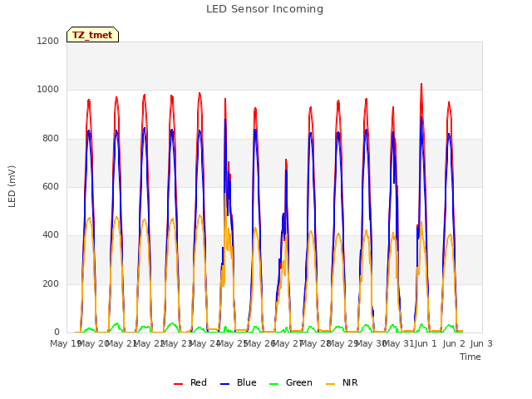This screenshot has height=399, width=532.
Task: Click the 0 y-axis tick label
Action: pos(57,332)
